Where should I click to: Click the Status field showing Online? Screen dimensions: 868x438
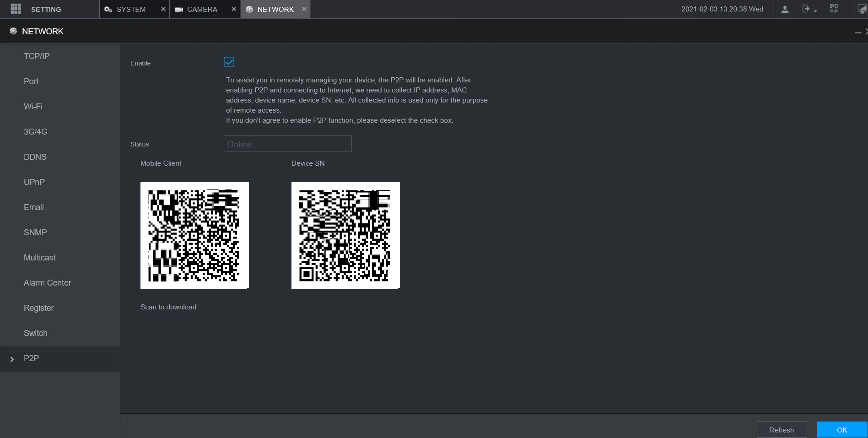[x=287, y=144]
